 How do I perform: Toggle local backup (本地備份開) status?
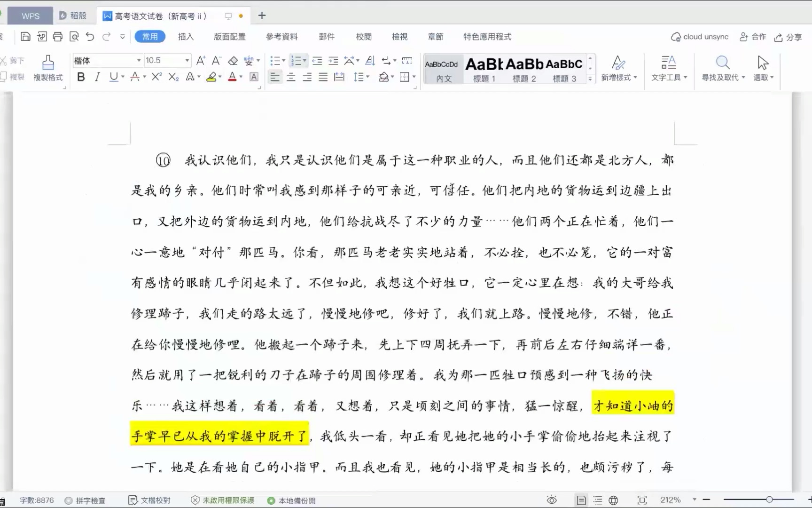[291, 500]
